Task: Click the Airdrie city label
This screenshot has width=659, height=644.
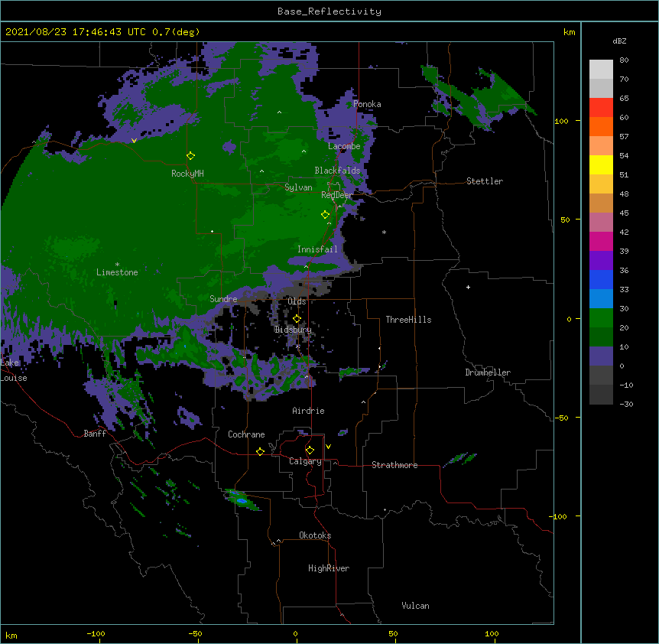Action: point(308,411)
